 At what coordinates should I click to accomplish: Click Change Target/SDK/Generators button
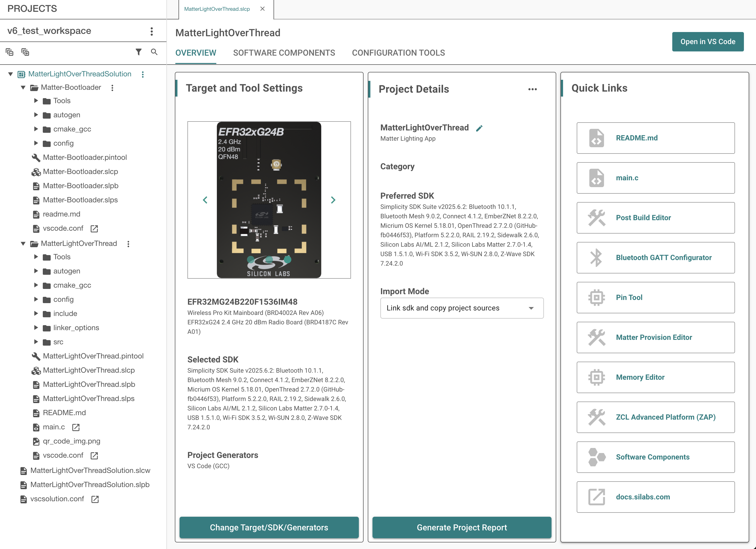269,527
